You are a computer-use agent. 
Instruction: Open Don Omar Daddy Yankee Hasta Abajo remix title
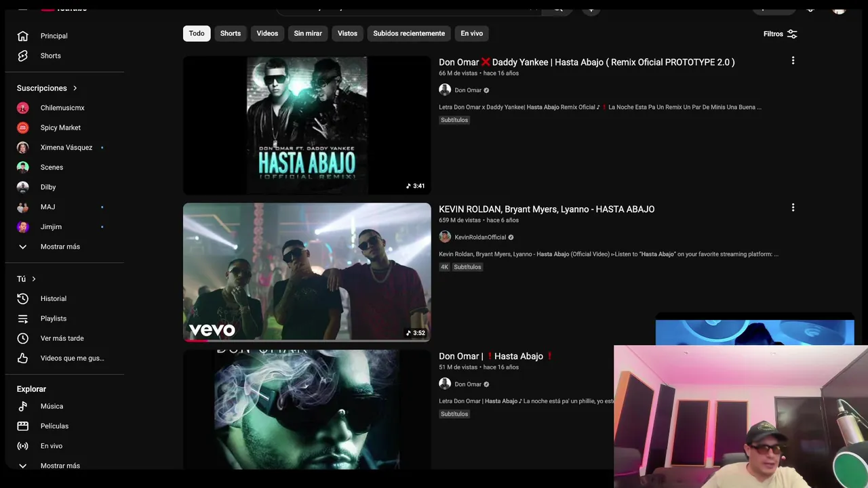(587, 62)
